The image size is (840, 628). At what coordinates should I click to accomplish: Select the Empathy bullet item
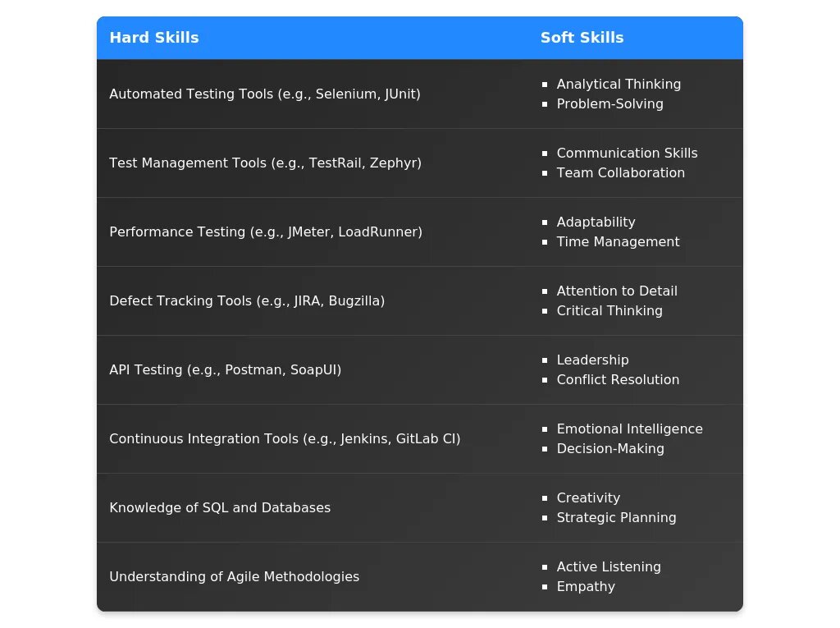pyautogui.click(x=586, y=587)
